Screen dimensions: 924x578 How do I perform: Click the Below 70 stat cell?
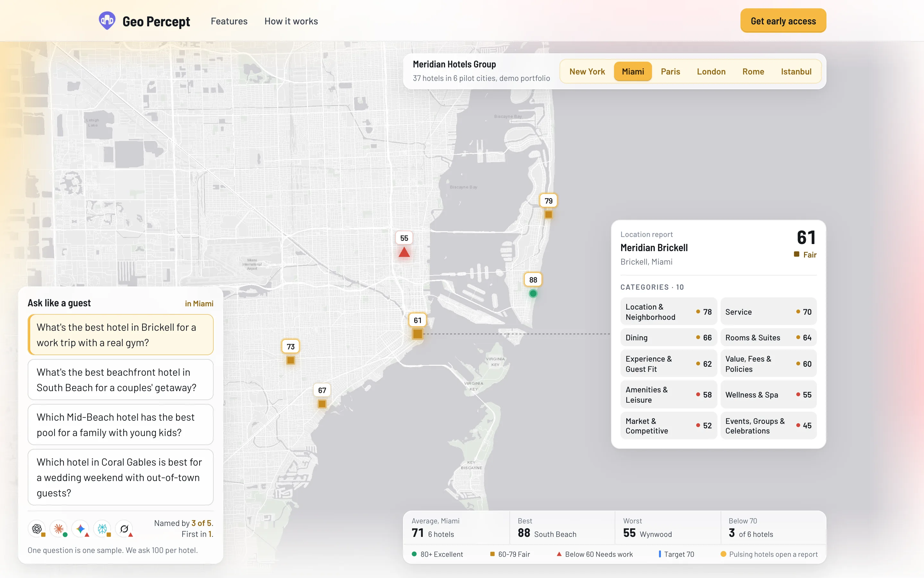[773, 528]
